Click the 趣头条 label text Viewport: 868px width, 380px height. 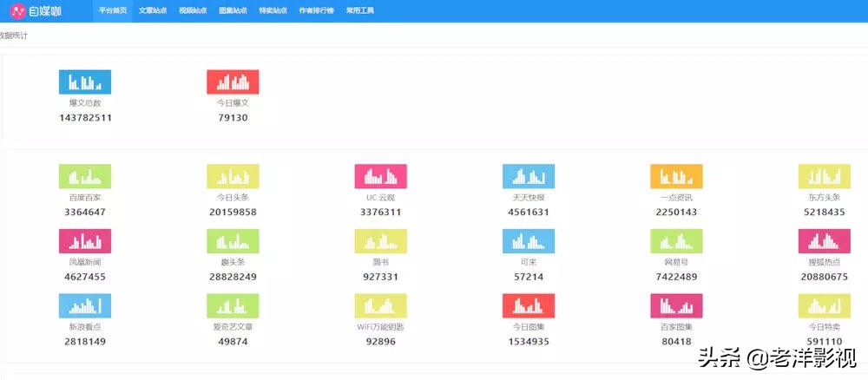point(233,262)
